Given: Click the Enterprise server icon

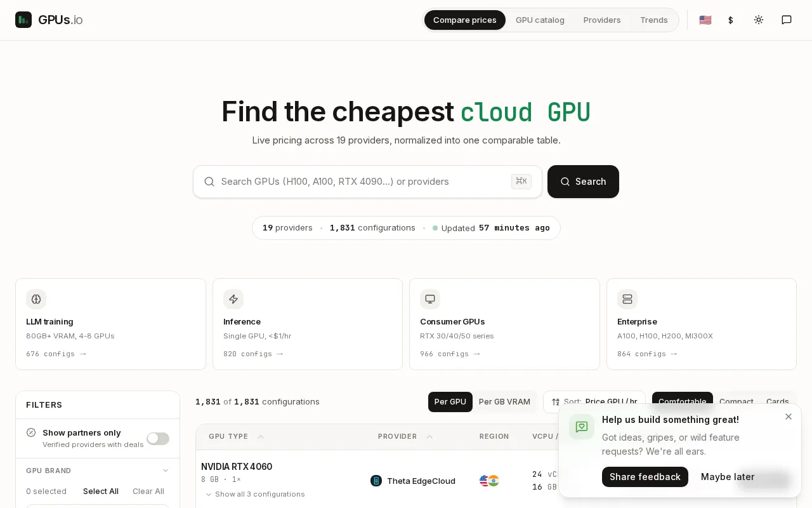Looking at the screenshot, I should point(627,299).
